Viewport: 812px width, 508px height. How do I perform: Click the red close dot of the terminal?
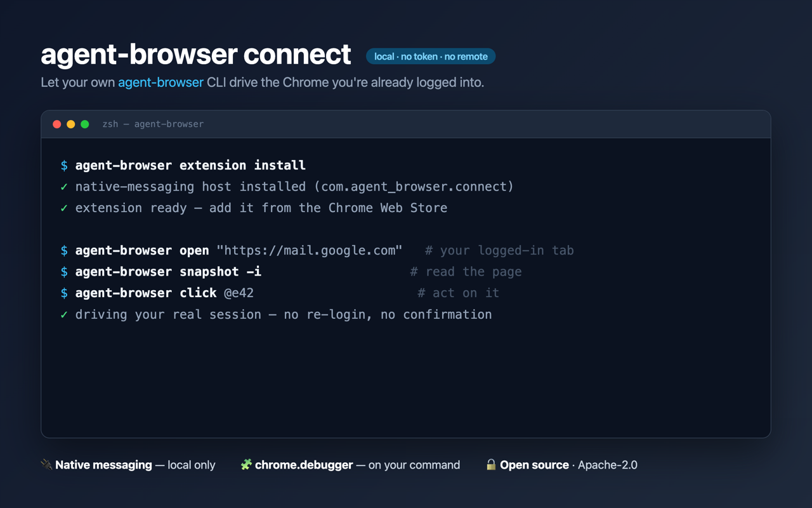(57, 124)
